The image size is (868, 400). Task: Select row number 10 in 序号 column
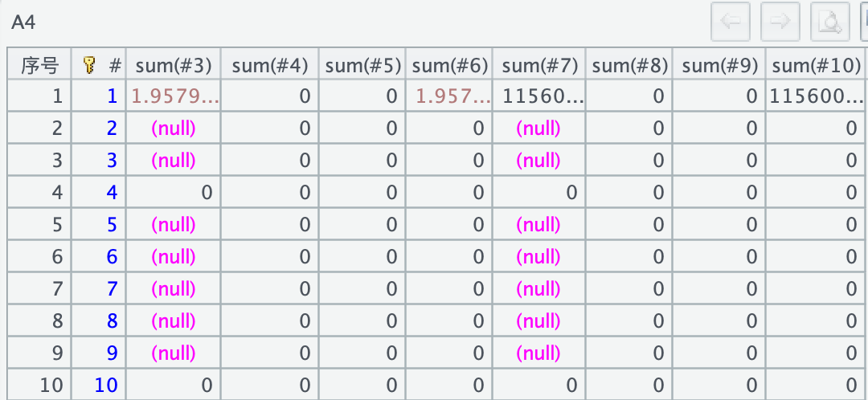pyautogui.click(x=51, y=386)
